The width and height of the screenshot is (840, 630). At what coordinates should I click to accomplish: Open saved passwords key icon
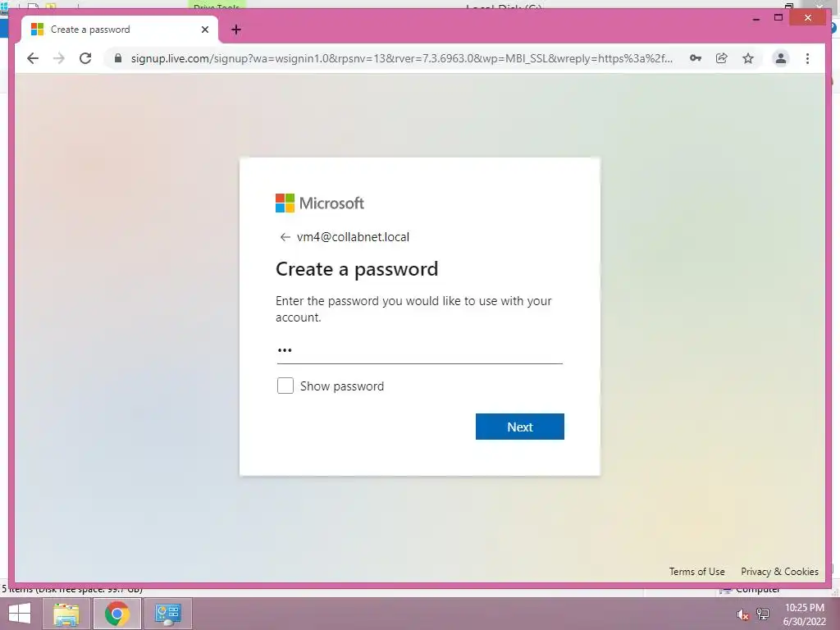(x=696, y=58)
